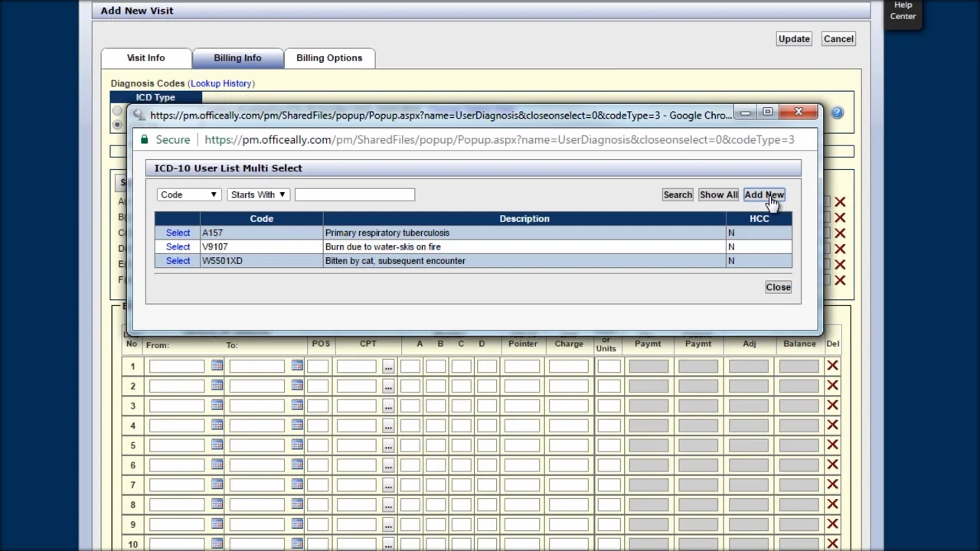Click Select link for code A157
The image size is (980, 551).
point(178,233)
